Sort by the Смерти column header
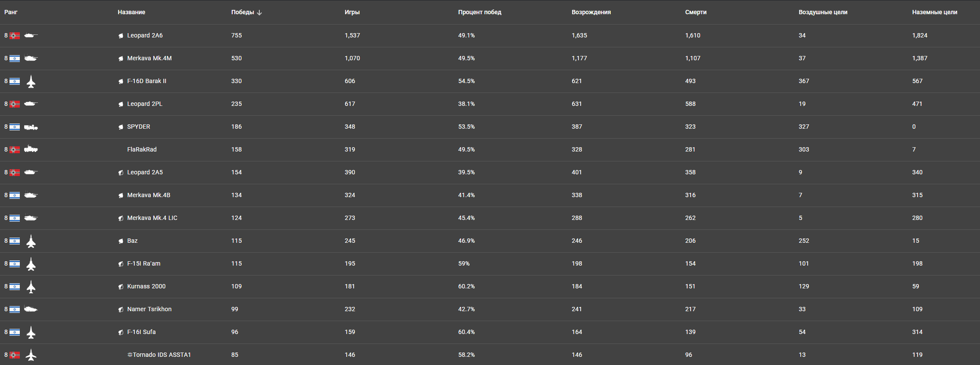 696,12
